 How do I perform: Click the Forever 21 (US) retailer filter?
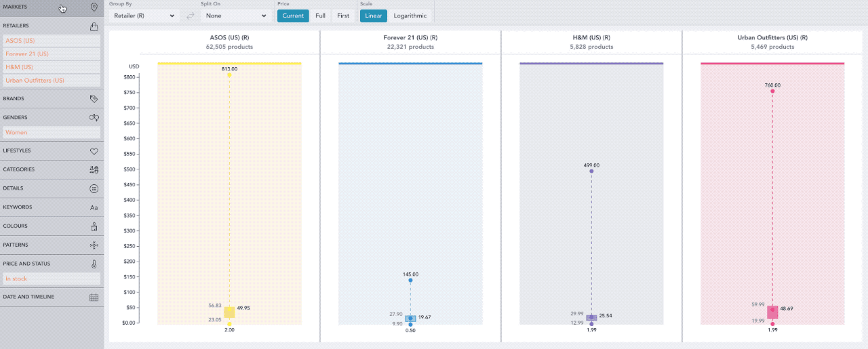(x=52, y=54)
